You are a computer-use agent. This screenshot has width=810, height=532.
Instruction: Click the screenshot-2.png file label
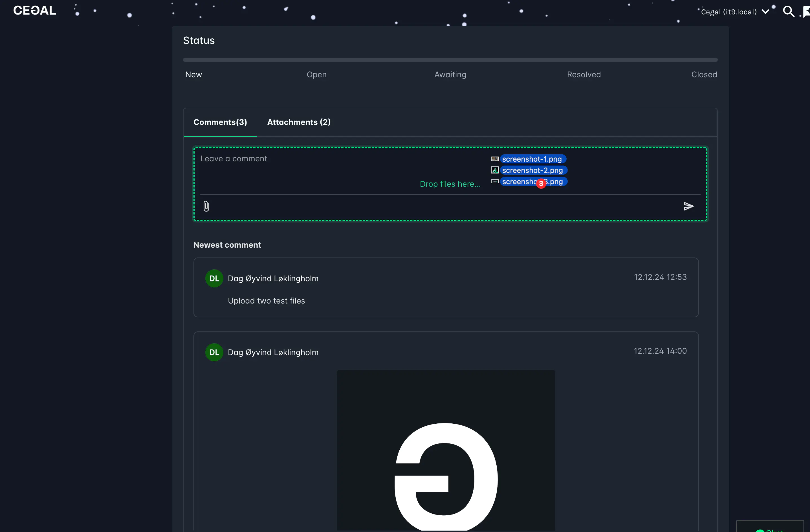click(533, 170)
